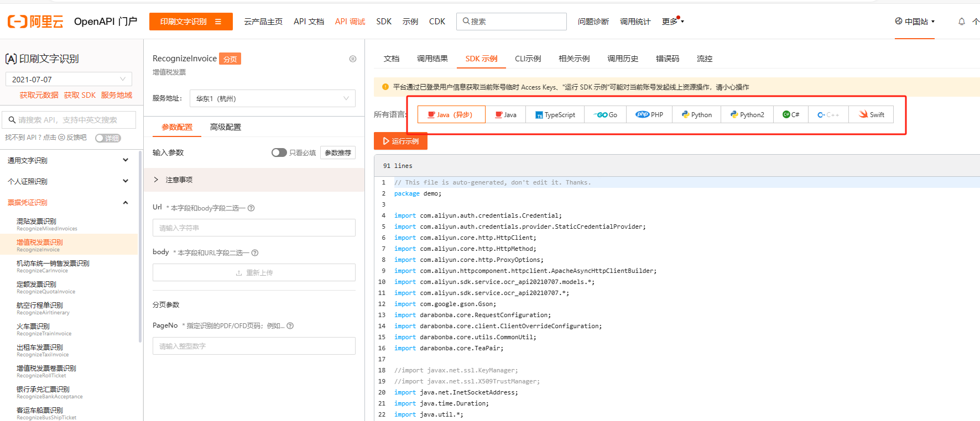Screen dimensions: 980x421
Task: Select the Swift language option
Action: (x=871, y=114)
